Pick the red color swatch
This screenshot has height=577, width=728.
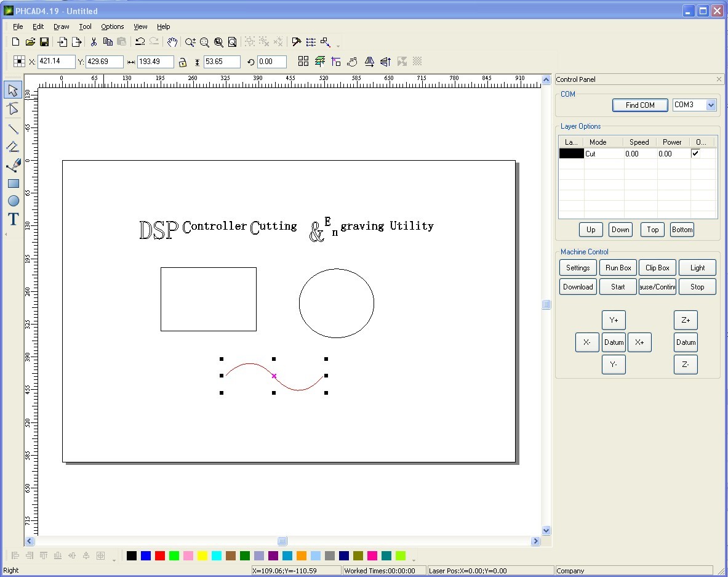160,556
